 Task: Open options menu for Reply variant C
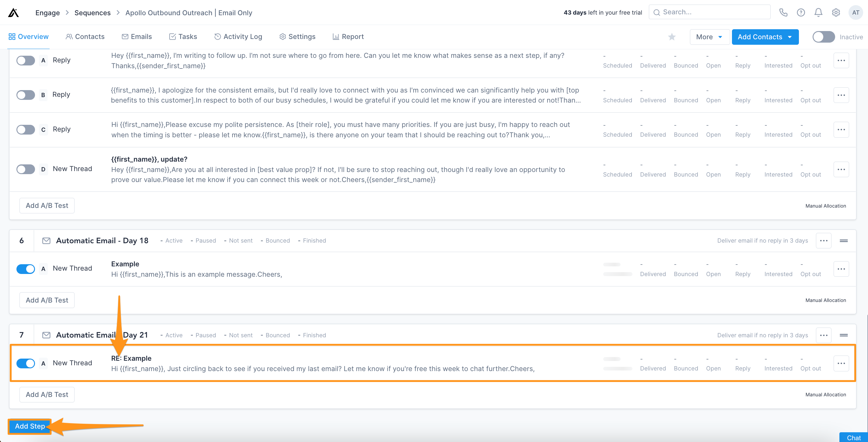(841, 129)
